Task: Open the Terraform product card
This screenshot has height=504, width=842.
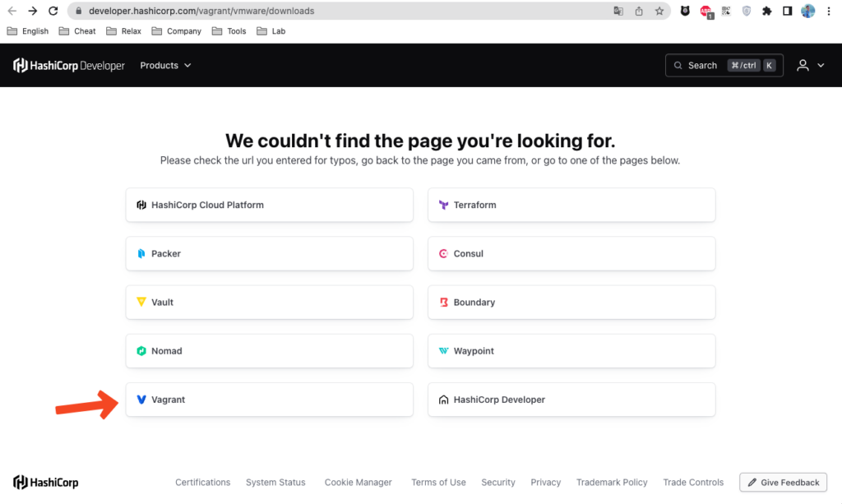Action: pyautogui.click(x=571, y=205)
